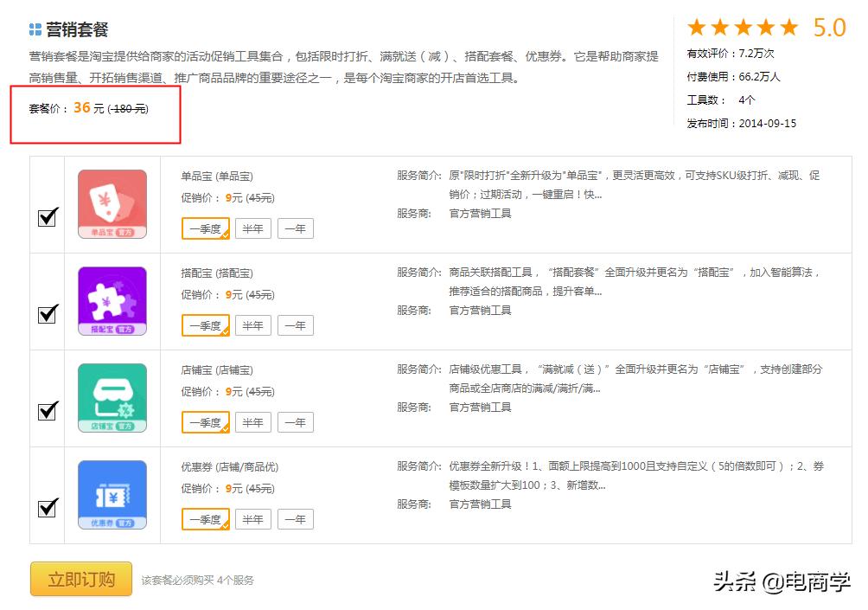
Task: Click the 5.0 rating score
Action: click(831, 29)
